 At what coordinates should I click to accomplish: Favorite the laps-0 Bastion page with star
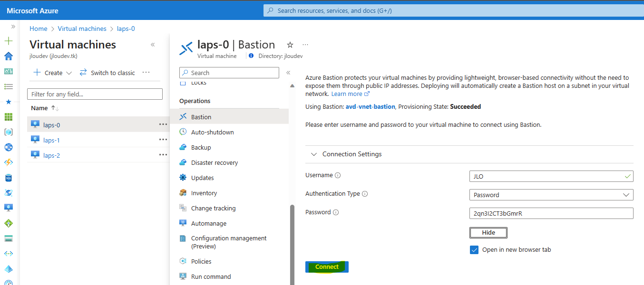click(290, 45)
